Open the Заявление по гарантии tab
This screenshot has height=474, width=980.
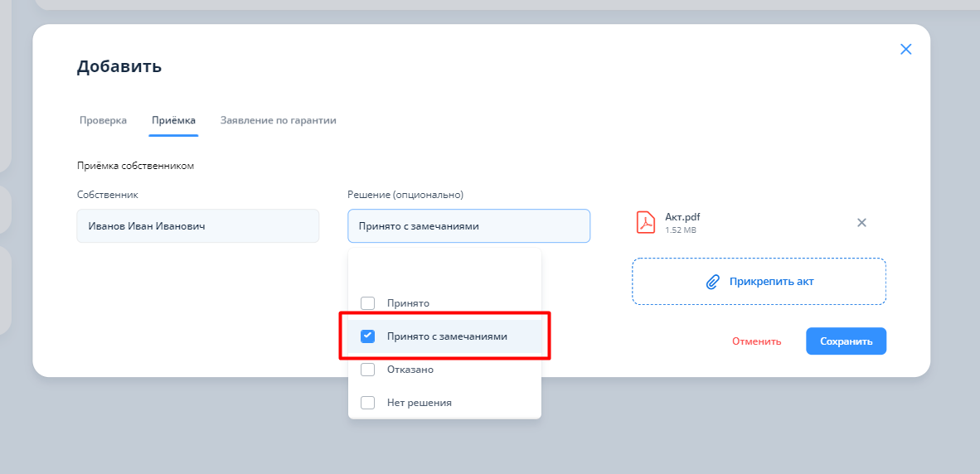coord(278,120)
